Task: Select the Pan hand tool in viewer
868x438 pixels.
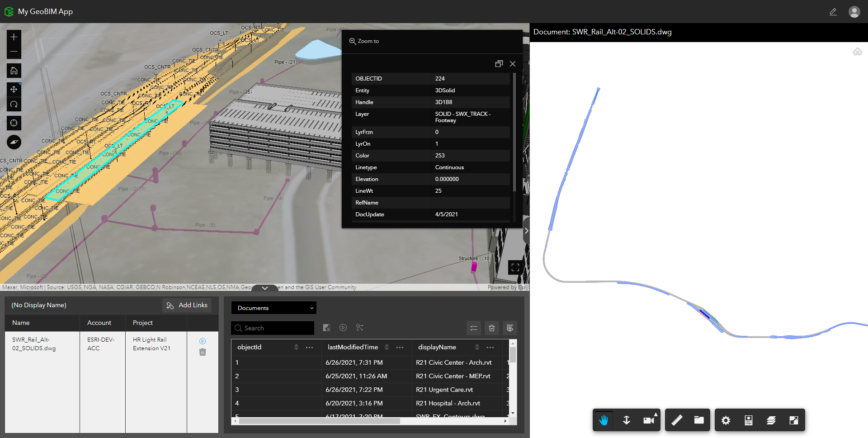Action: point(604,420)
